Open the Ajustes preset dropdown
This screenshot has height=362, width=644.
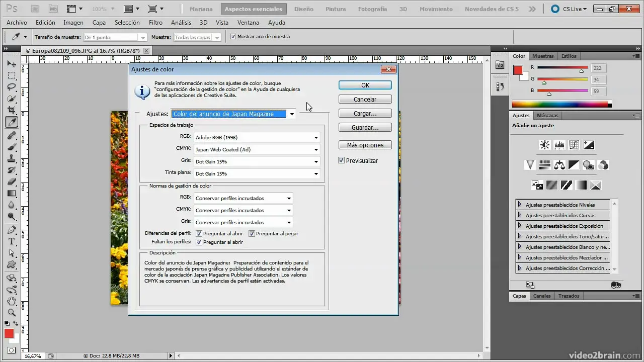click(x=233, y=114)
